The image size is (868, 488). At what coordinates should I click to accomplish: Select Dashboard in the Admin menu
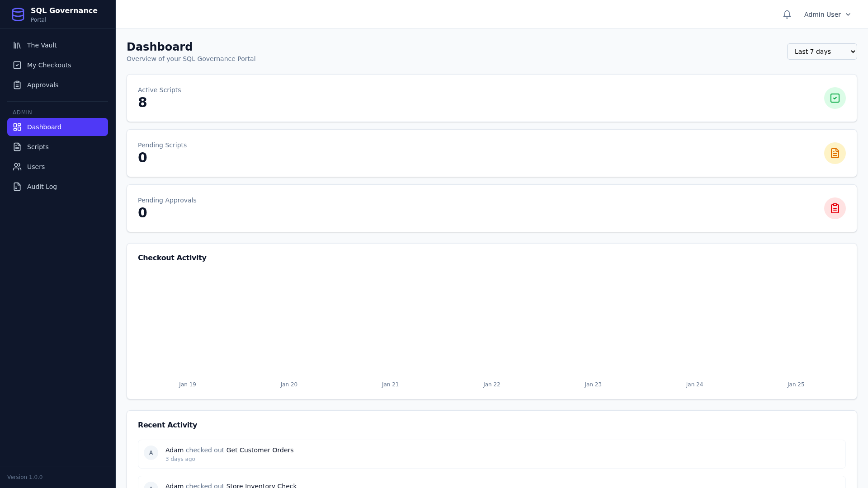click(x=44, y=127)
